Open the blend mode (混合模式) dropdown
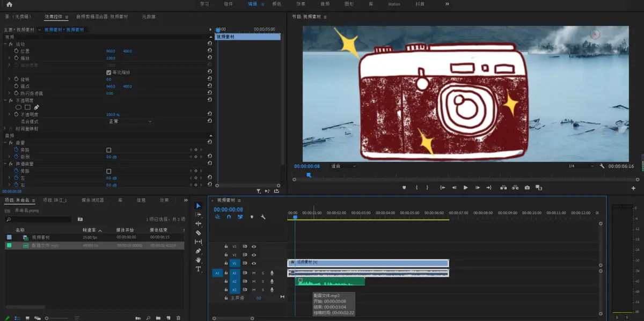The width and height of the screenshot is (644, 321). (x=129, y=122)
